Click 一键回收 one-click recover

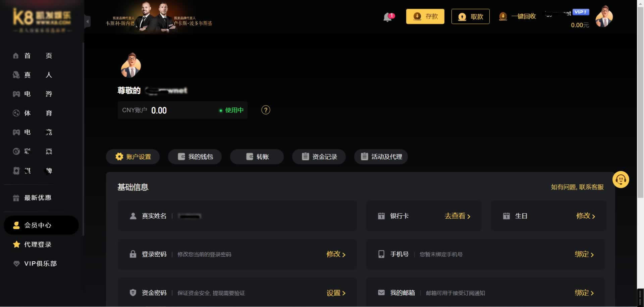pyautogui.click(x=518, y=16)
